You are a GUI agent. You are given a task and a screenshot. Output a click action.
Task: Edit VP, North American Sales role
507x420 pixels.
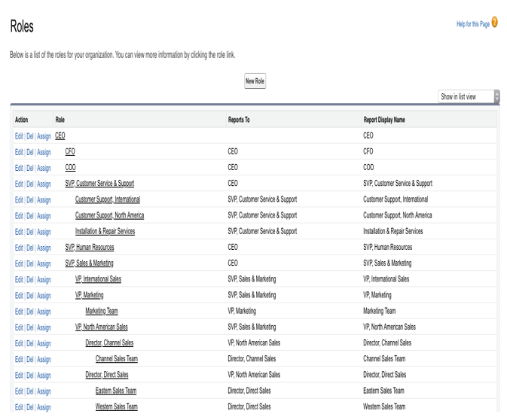coord(19,327)
